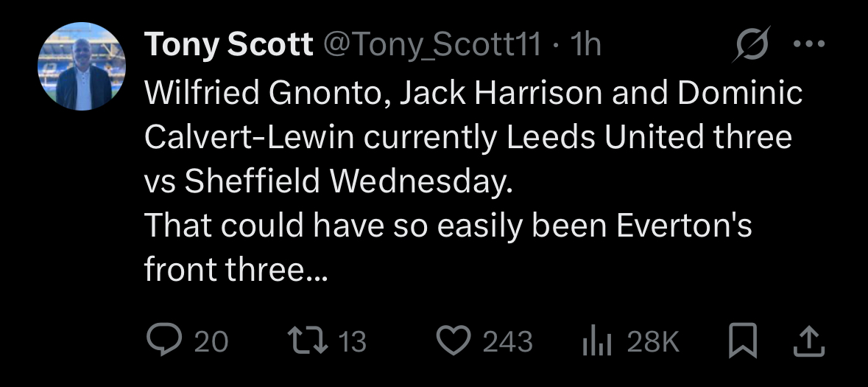Image resolution: width=868 pixels, height=387 pixels.
Task: Click the reply count 20
Action: coord(211,341)
